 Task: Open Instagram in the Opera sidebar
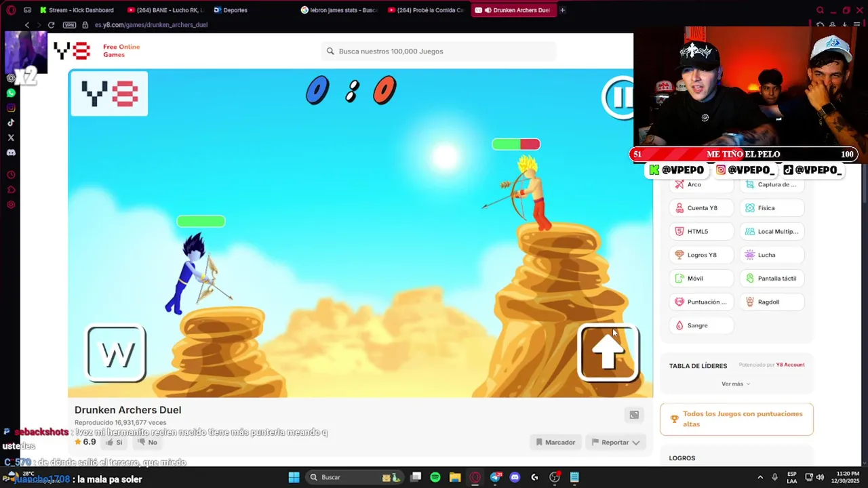click(x=11, y=108)
